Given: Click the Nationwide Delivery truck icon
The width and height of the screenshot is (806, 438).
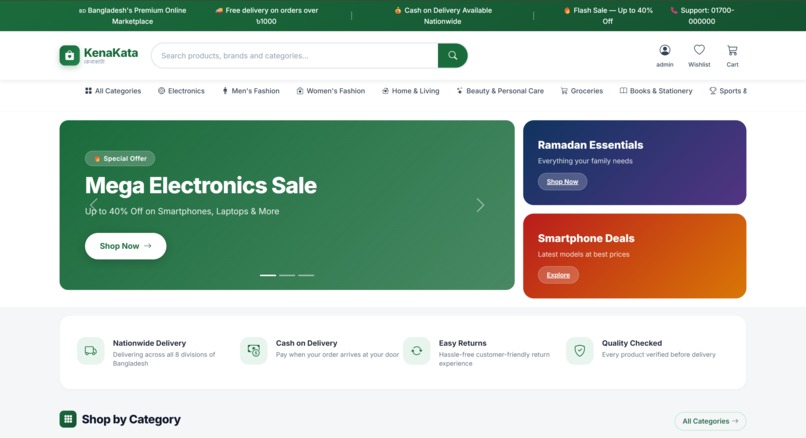Looking at the screenshot, I should [90, 351].
